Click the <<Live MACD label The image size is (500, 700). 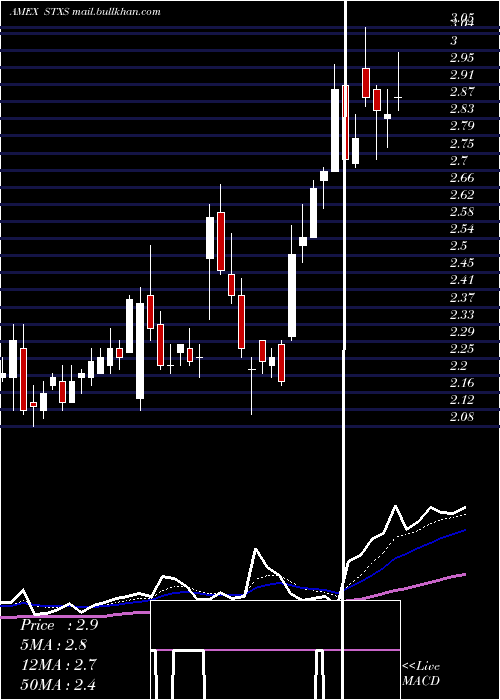pyautogui.click(x=421, y=673)
